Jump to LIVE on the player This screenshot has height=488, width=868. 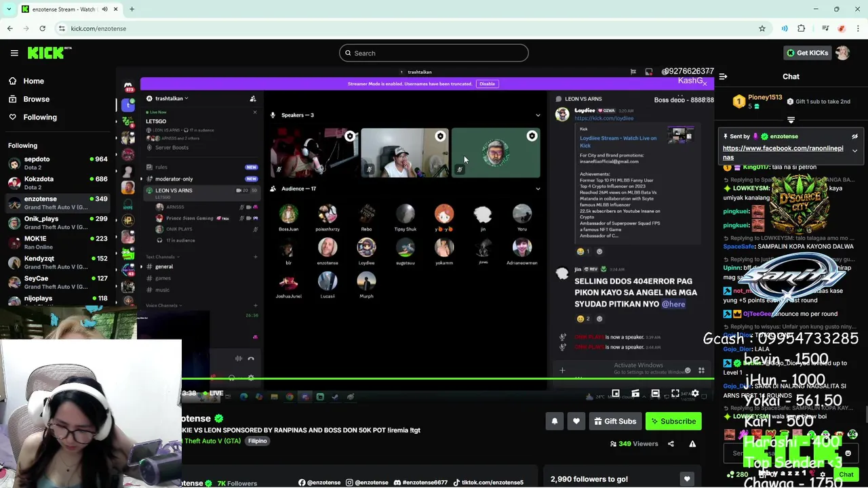point(212,393)
